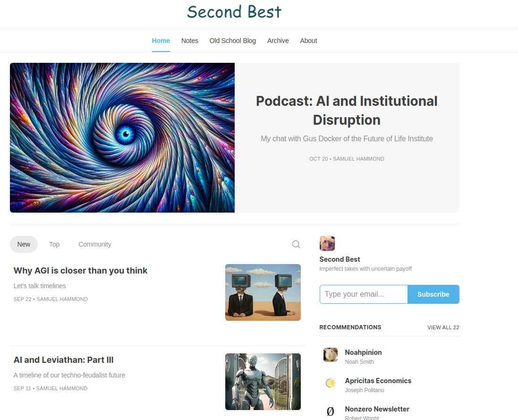Go to the Archive tab
The width and height of the screenshot is (518, 420).
tap(278, 41)
